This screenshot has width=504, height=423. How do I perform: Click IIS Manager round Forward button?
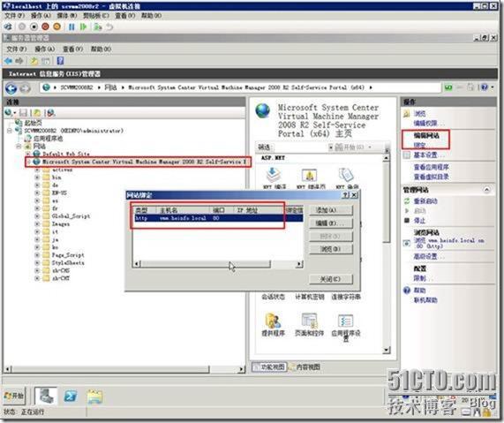(25, 88)
